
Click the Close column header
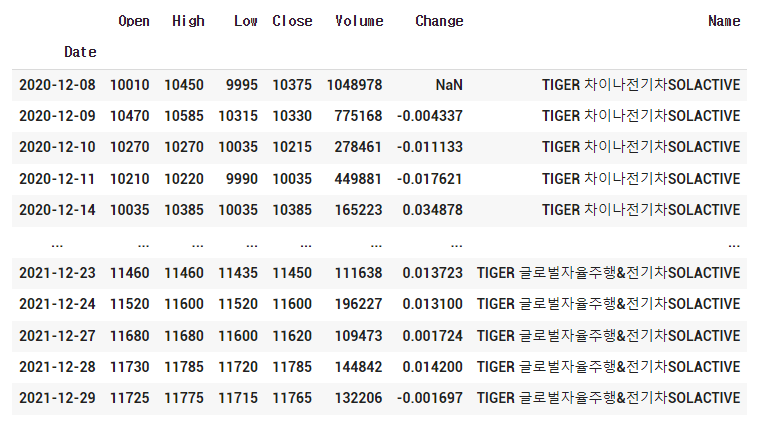point(292,21)
